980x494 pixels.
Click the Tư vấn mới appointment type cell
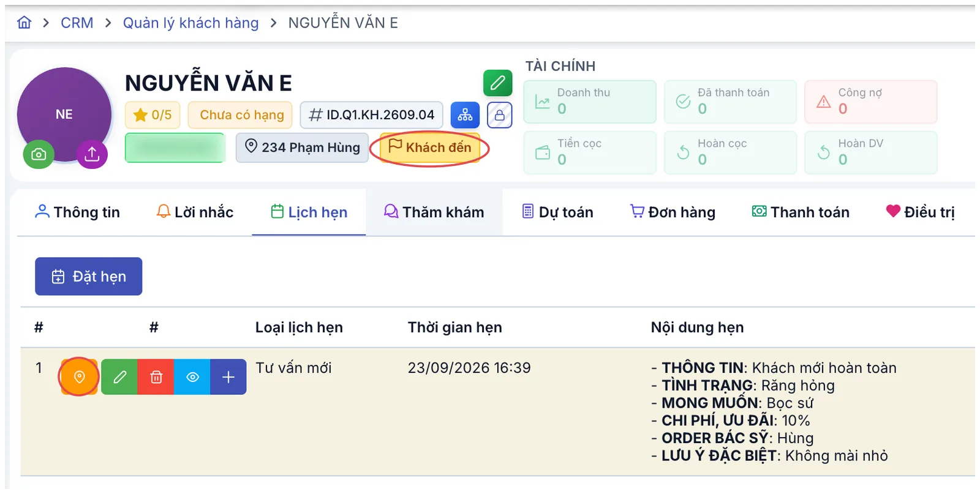293,368
